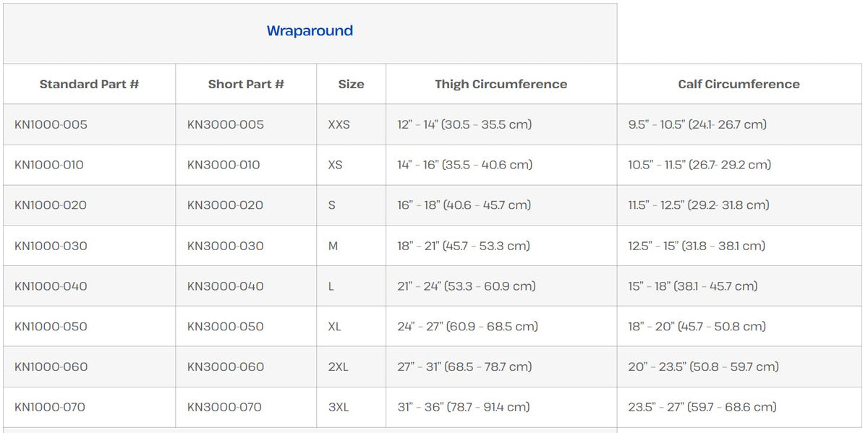
Task: Click the Size column header
Action: coord(351,85)
